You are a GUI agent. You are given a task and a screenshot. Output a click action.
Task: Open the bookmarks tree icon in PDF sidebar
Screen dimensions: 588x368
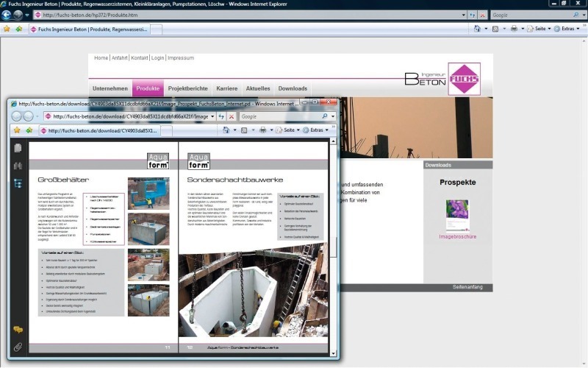pos(18,183)
